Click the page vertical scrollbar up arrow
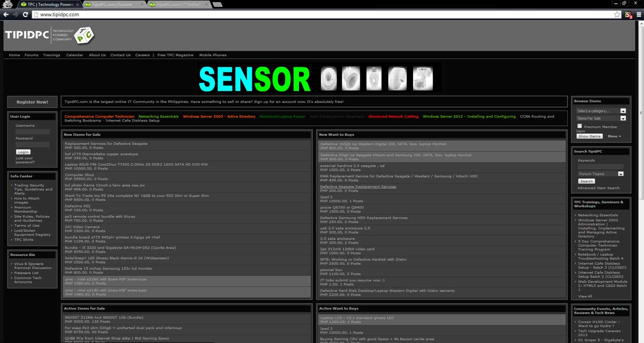This screenshot has height=343, width=644. [641, 22]
